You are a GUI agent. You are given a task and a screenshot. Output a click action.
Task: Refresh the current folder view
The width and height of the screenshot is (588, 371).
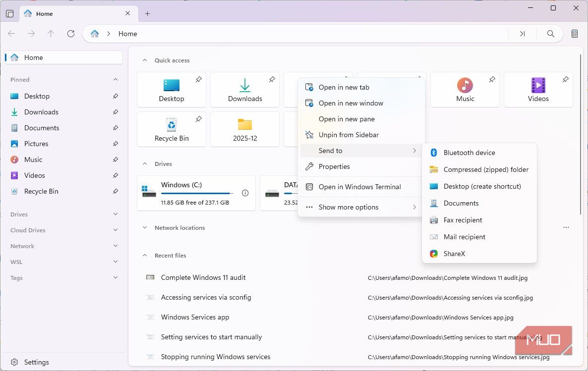pyautogui.click(x=71, y=34)
